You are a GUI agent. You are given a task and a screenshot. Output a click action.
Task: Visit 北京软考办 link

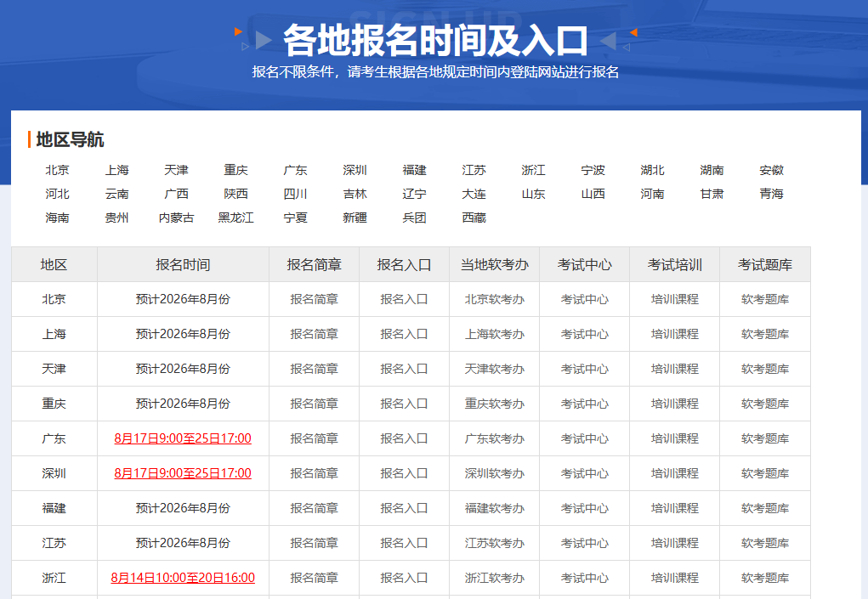494,299
